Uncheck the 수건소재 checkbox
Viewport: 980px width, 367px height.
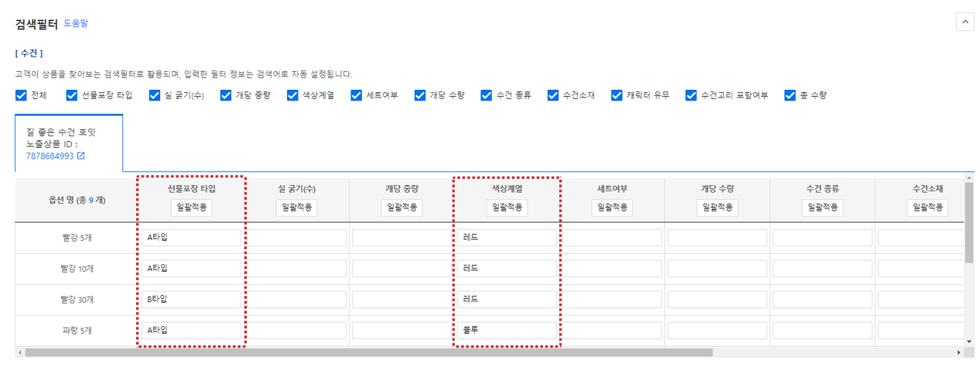coord(553,95)
